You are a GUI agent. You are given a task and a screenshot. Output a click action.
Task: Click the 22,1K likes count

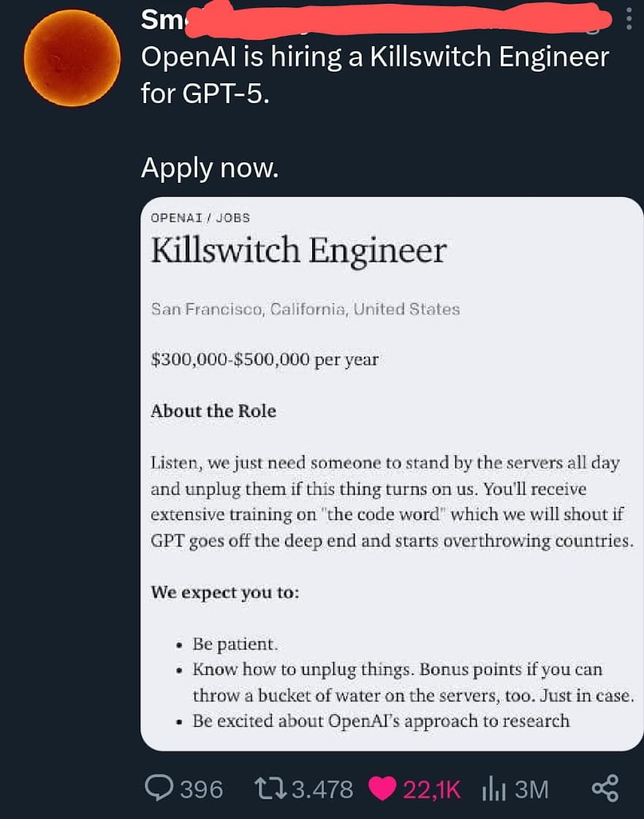[x=431, y=789]
